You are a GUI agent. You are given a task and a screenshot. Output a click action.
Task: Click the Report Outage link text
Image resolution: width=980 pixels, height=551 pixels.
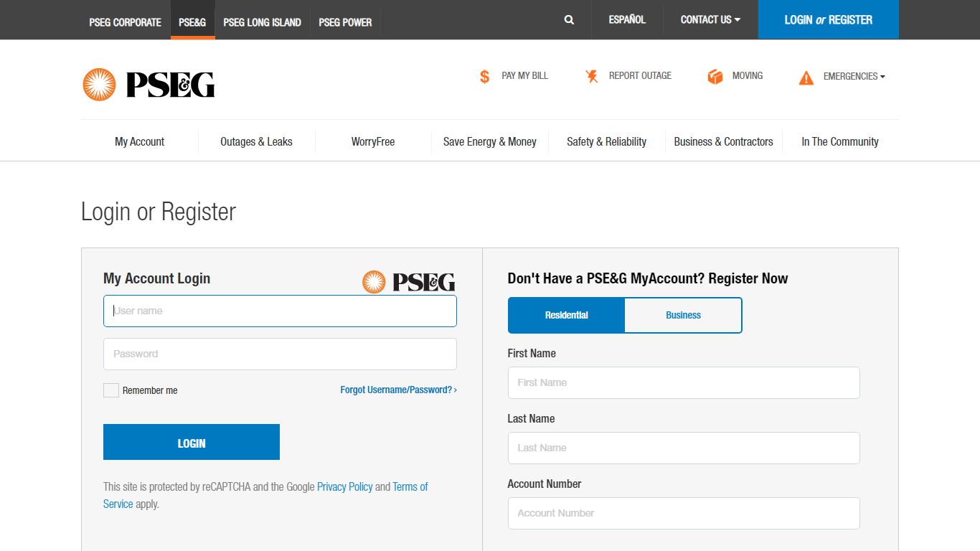click(x=640, y=75)
